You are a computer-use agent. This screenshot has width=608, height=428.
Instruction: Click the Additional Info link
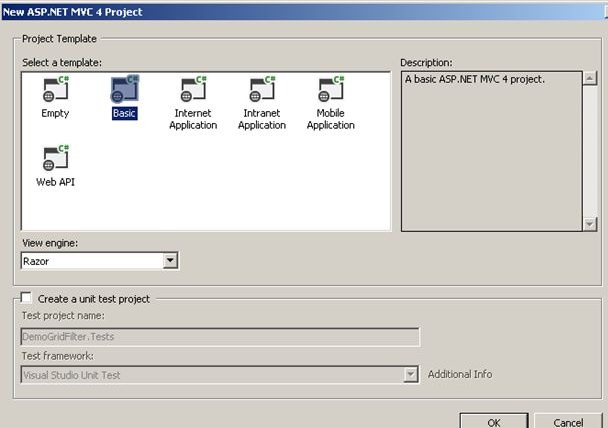click(460, 374)
